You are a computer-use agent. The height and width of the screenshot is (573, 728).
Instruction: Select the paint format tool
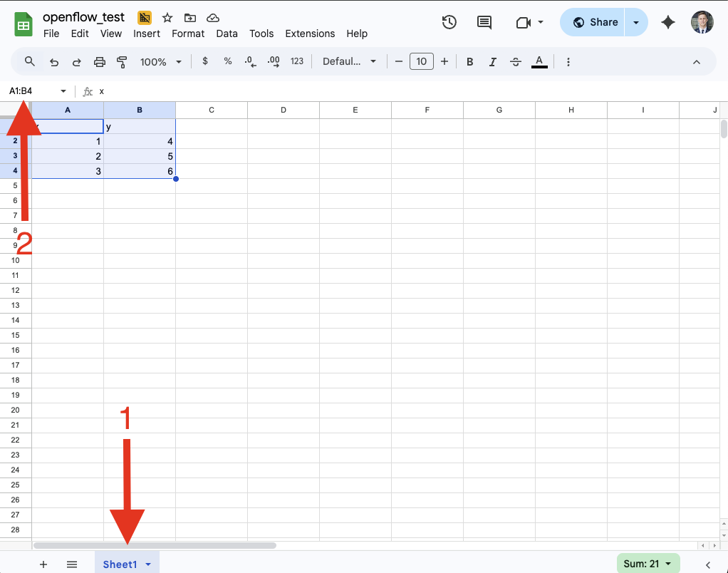tap(122, 62)
